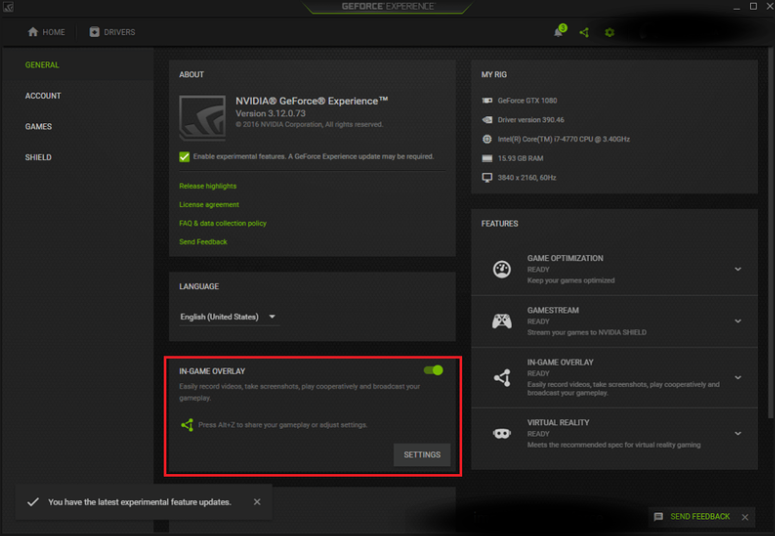Open settings via the gear icon
The image size is (775, 536).
click(609, 32)
